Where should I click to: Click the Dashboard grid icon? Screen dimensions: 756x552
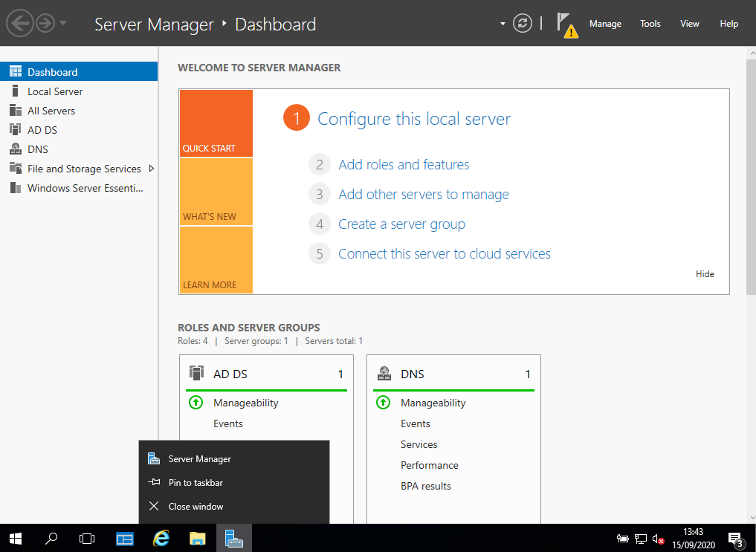click(16, 72)
